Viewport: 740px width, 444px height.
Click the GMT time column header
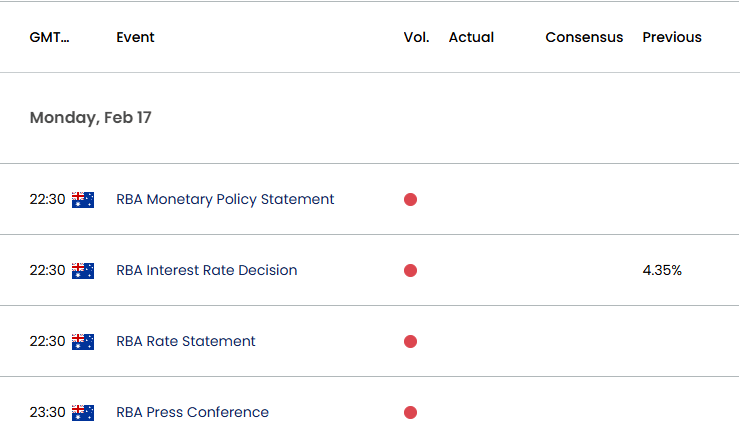pos(50,37)
